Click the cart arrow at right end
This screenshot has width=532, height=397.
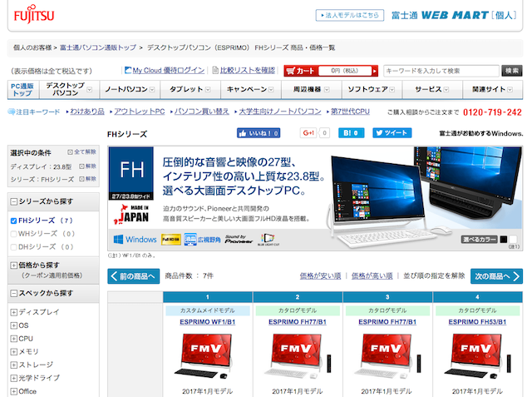(x=375, y=71)
